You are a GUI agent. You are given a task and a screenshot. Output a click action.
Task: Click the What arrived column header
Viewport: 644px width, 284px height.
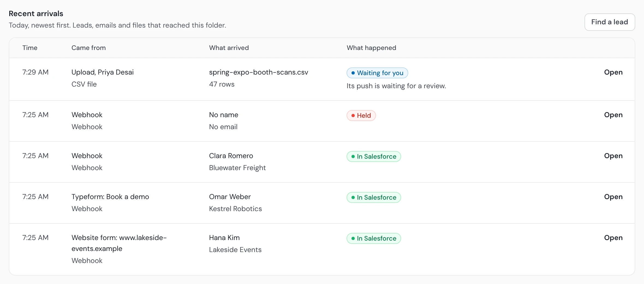point(229,48)
